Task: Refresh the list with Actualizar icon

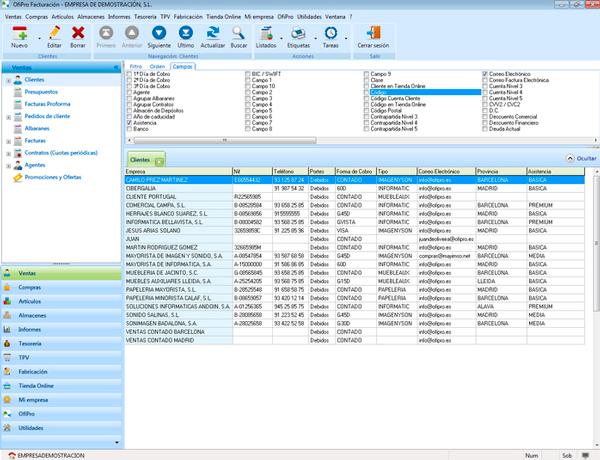Action: [212, 35]
